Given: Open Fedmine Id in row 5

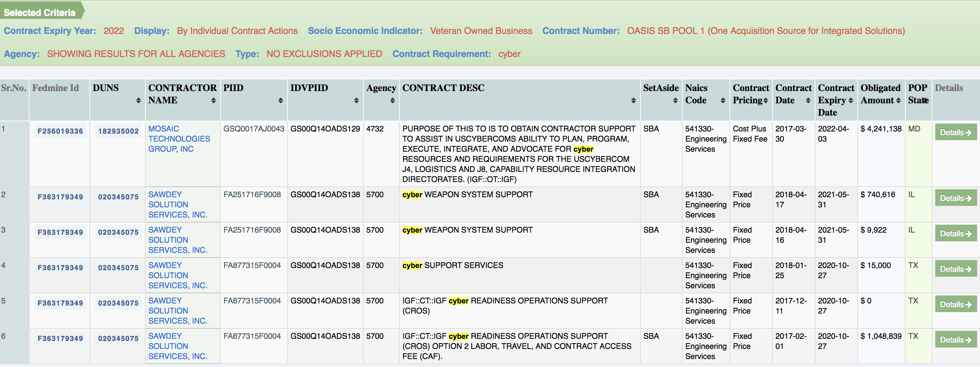Looking at the screenshot, I should tap(60, 303).
